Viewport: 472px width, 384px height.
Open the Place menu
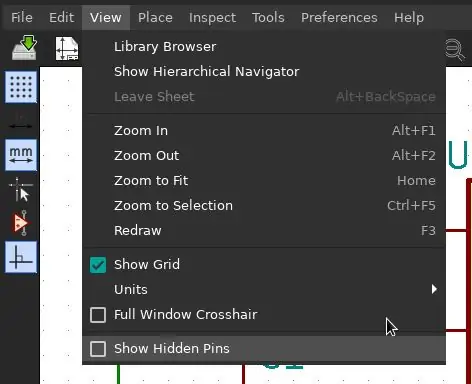pos(155,17)
